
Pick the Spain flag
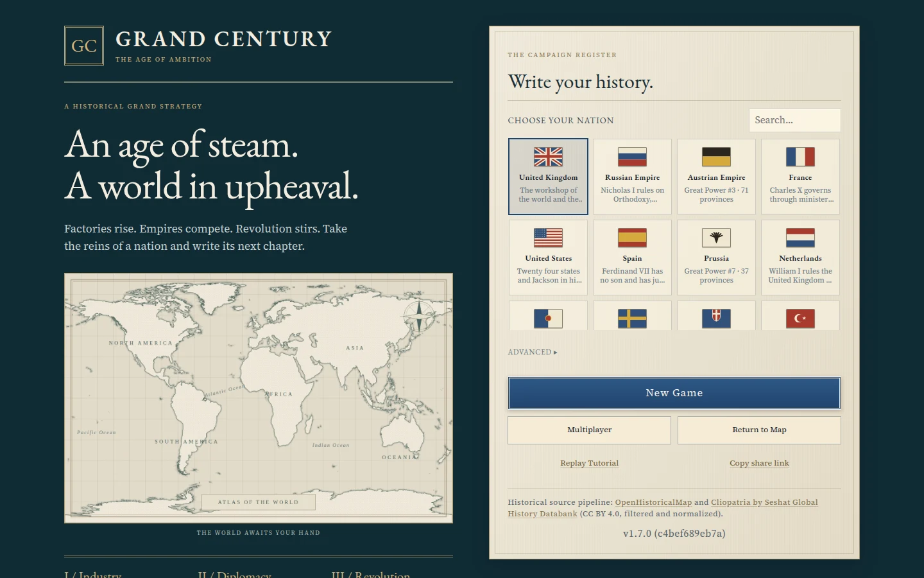632,238
